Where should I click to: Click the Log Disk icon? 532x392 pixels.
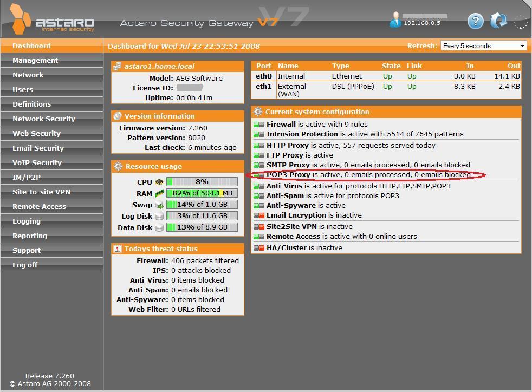[x=159, y=216]
